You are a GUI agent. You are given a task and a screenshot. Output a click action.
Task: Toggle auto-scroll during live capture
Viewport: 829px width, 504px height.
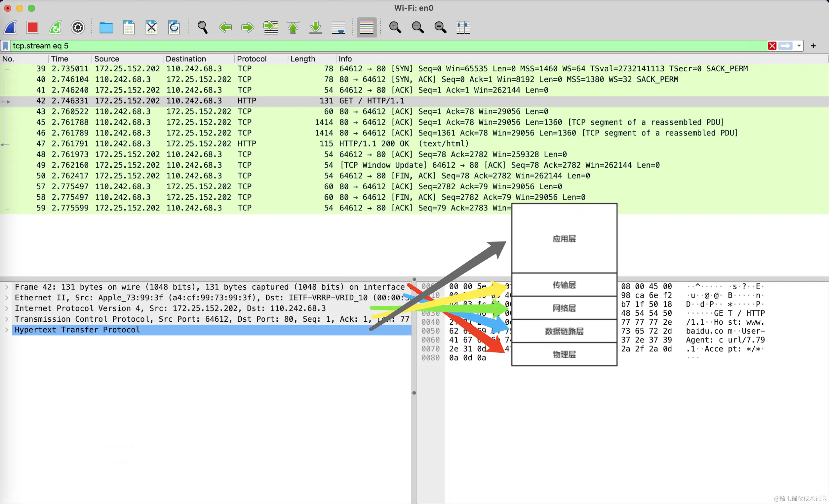point(338,27)
